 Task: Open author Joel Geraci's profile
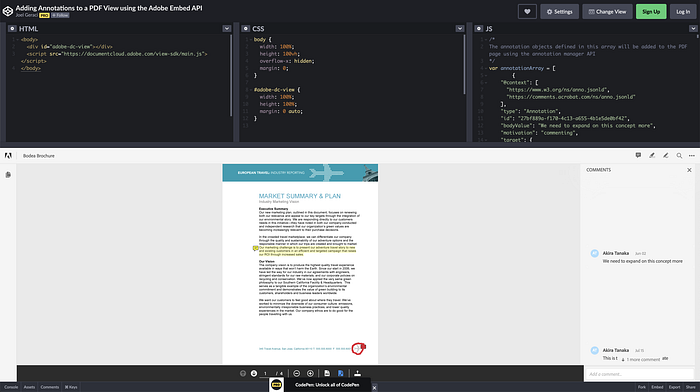point(26,15)
